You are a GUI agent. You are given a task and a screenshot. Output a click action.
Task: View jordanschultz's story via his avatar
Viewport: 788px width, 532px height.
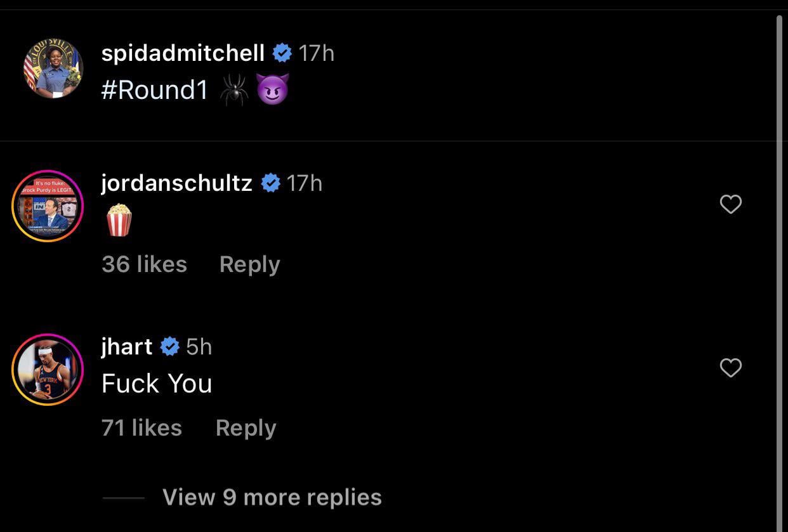point(48,206)
